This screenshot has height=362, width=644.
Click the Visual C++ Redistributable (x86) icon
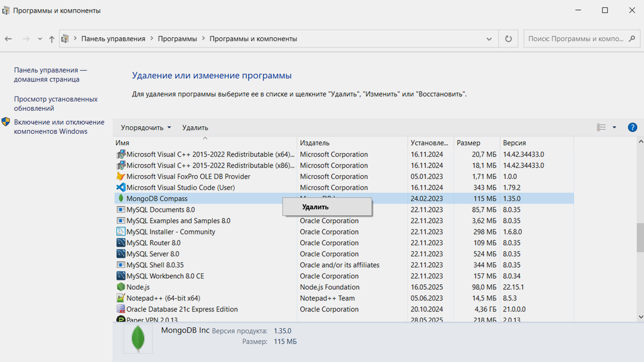[121, 165]
